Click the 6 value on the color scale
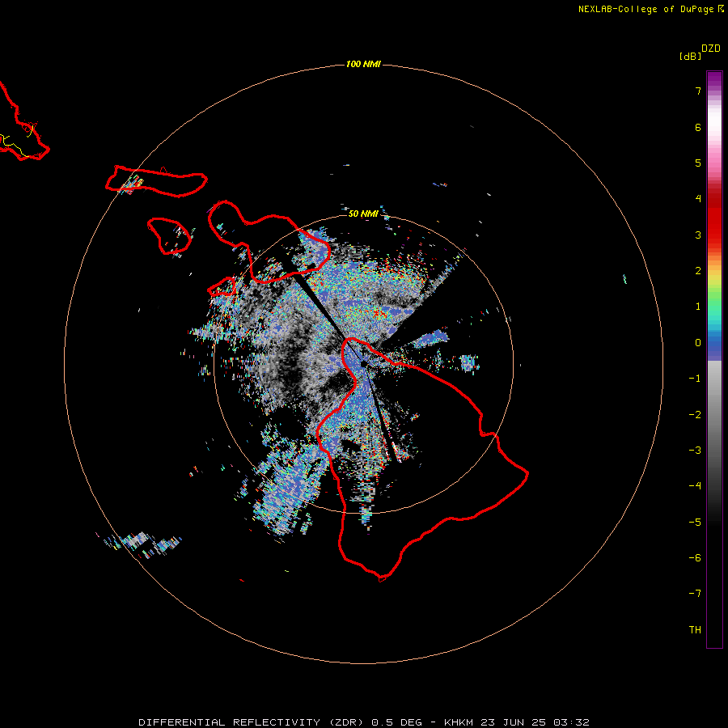Image resolution: width=728 pixels, height=728 pixels. (698, 127)
